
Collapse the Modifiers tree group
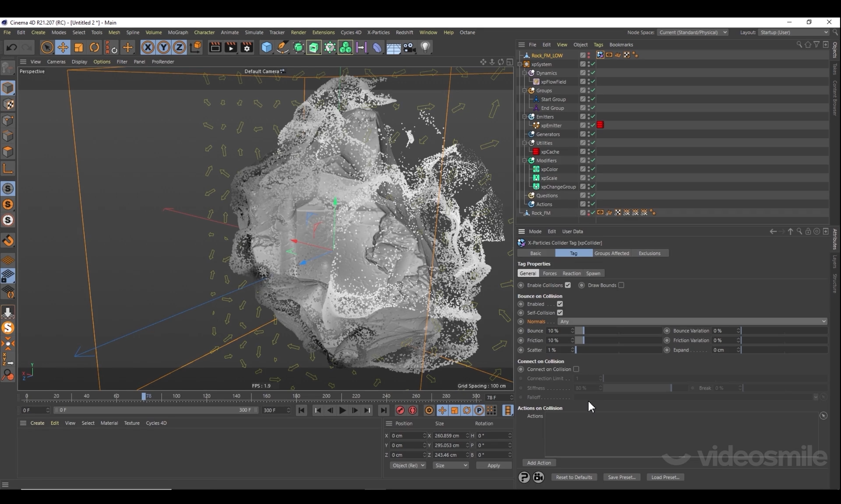[x=524, y=161]
